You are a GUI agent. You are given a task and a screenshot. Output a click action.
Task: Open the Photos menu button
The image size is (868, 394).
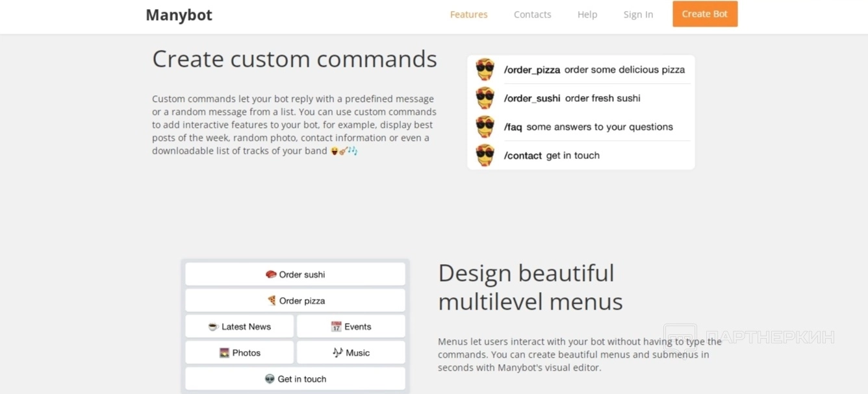click(239, 352)
